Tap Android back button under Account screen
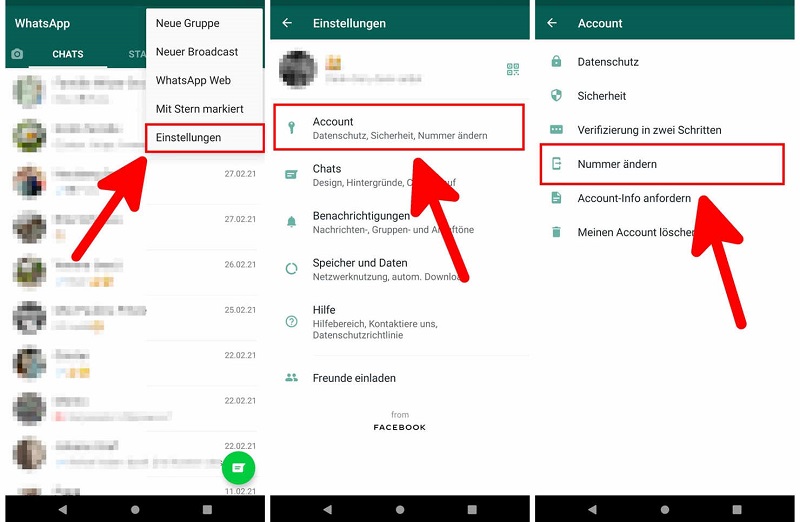Image resolution: width=800 pixels, height=522 pixels. pos(592,509)
